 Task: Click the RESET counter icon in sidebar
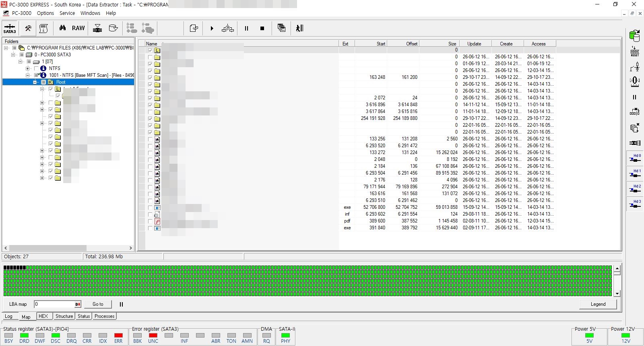(635, 51)
